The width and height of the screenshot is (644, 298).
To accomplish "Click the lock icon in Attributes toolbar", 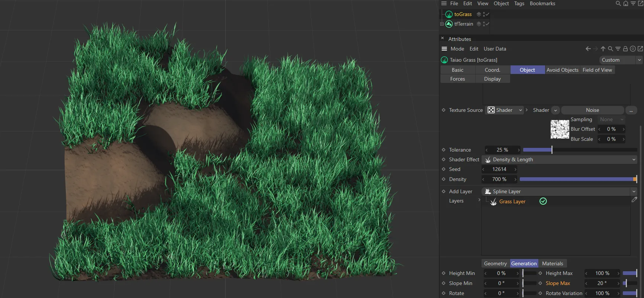I will point(625,49).
